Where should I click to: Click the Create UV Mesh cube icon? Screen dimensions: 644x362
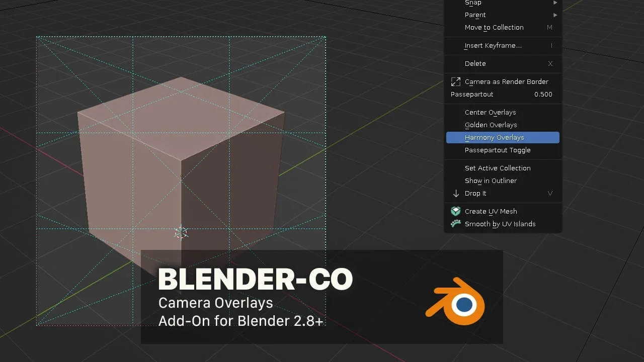[x=456, y=212]
